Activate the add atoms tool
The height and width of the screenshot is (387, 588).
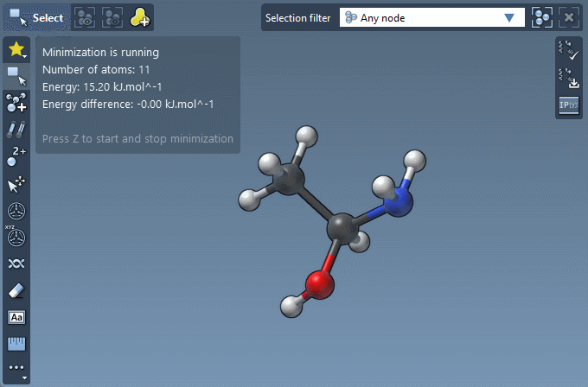[16, 103]
